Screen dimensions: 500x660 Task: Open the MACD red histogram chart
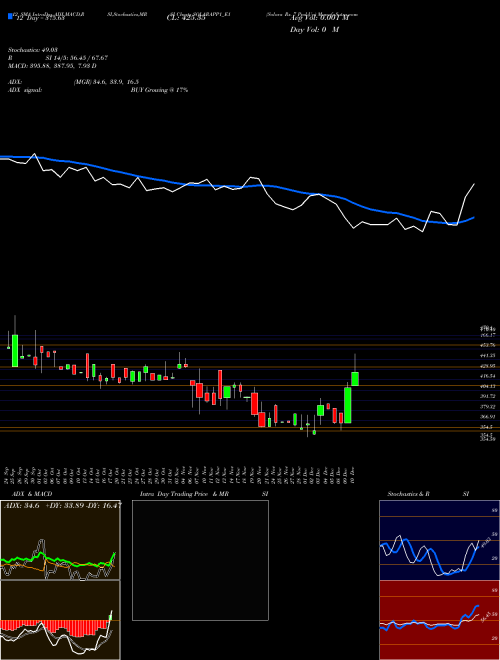point(60,620)
